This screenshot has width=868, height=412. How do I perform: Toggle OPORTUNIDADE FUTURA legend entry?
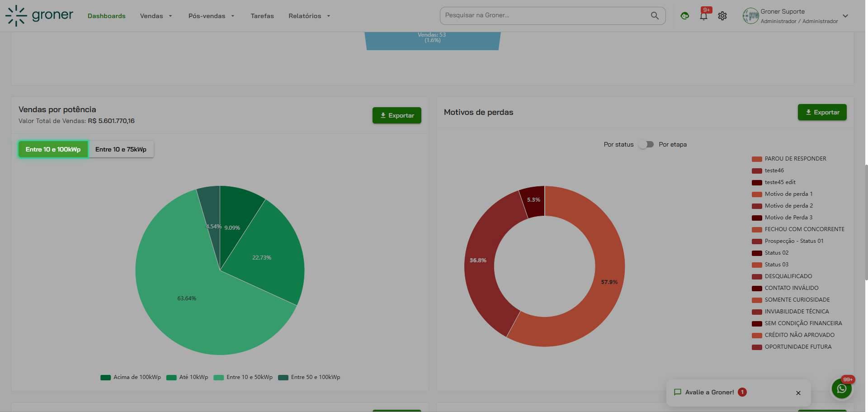792,347
